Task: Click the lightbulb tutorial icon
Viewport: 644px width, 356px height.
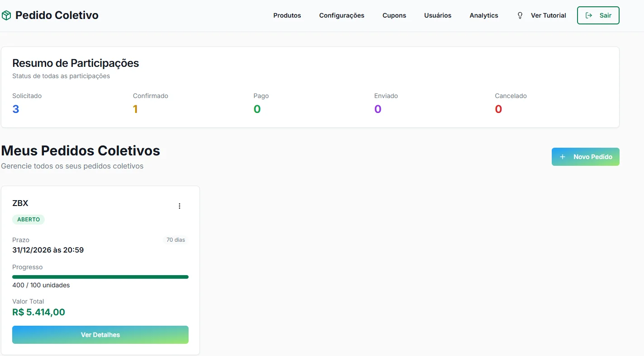Action: click(x=520, y=15)
